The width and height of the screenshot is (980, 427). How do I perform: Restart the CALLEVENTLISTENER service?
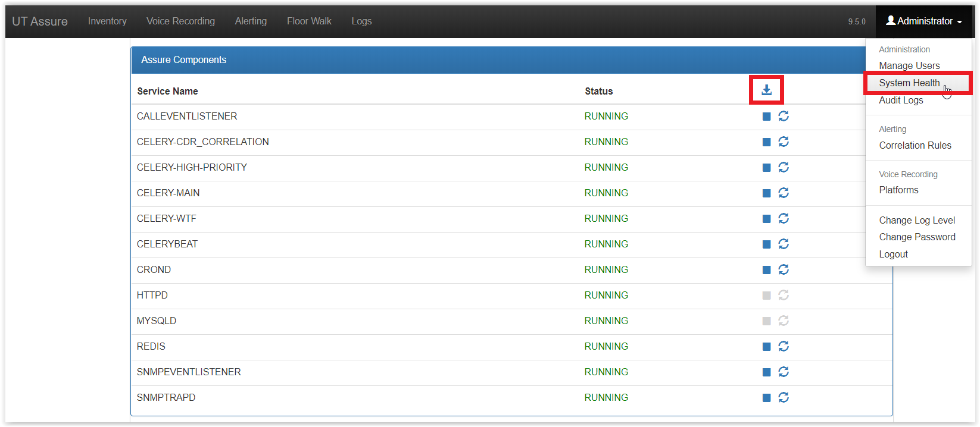[x=784, y=116]
